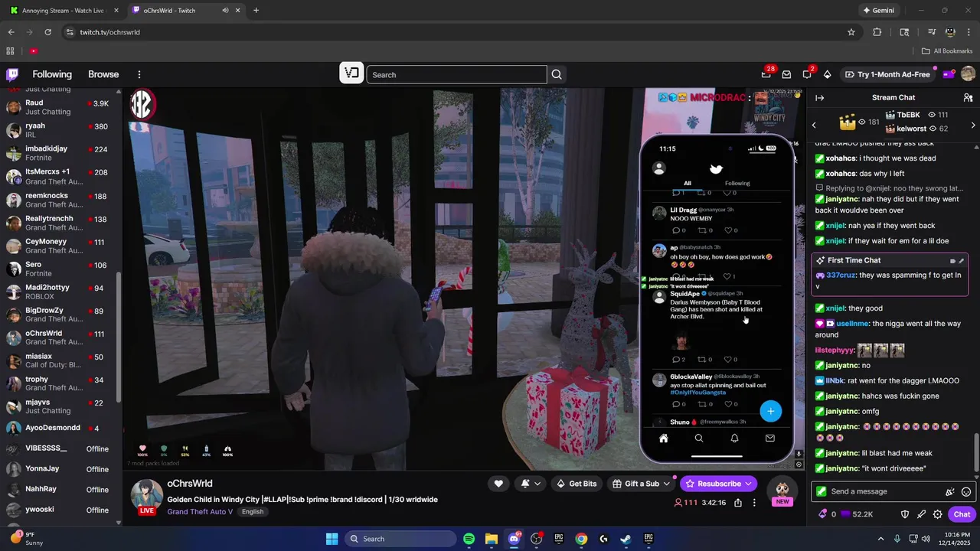This screenshot has width=980, height=551.
Task: Open the Windows Start menu
Action: [x=332, y=539]
